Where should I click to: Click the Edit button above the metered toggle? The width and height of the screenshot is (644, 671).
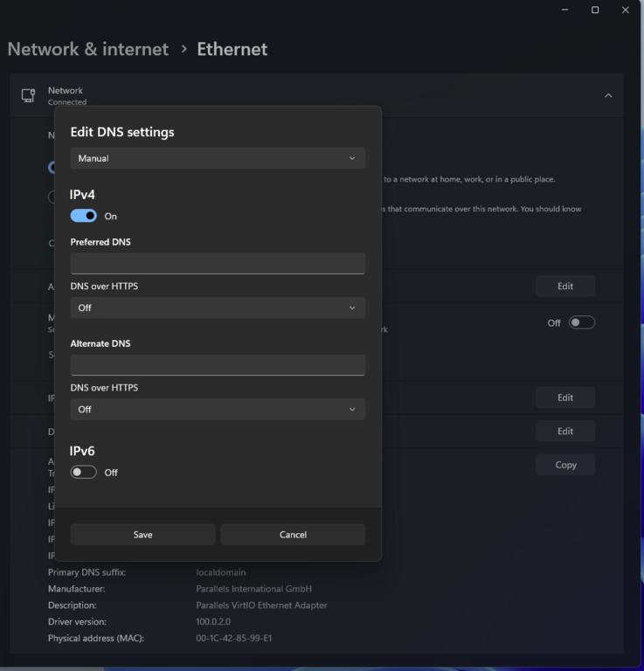point(565,287)
